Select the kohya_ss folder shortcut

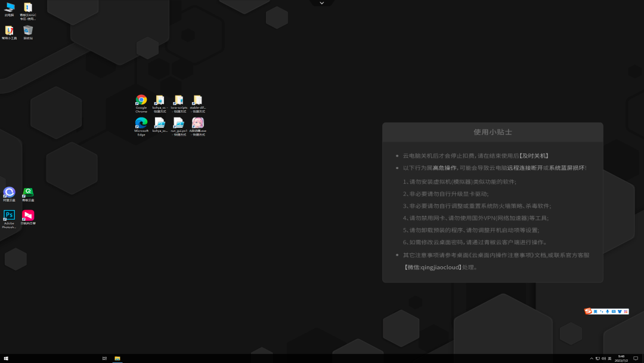pyautogui.click(x=160, y=104)
